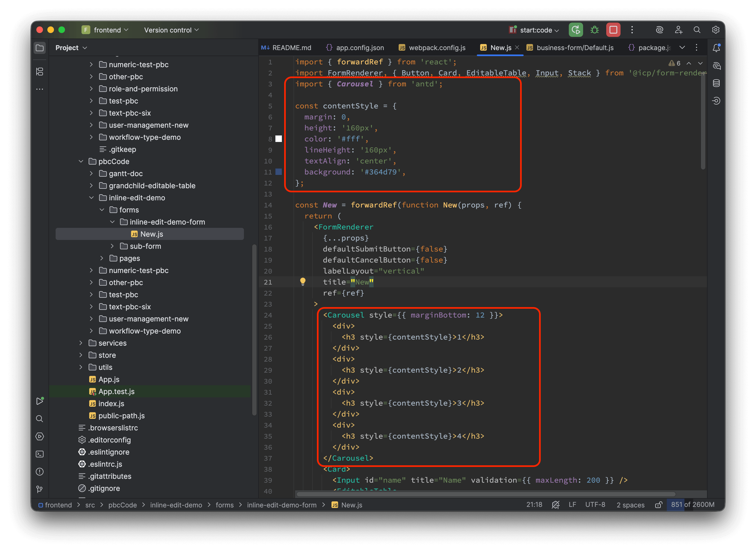Click the memory indicator 851 of 2600M

693,505
